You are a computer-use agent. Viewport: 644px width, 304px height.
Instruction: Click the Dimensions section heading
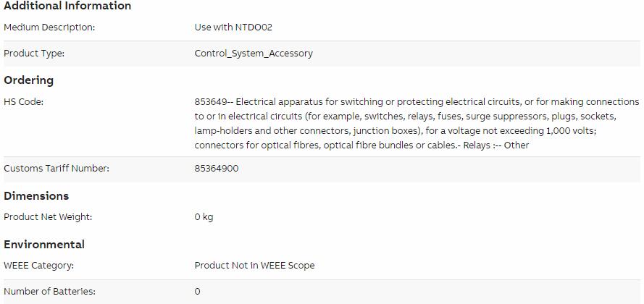(x=36, y=196)
